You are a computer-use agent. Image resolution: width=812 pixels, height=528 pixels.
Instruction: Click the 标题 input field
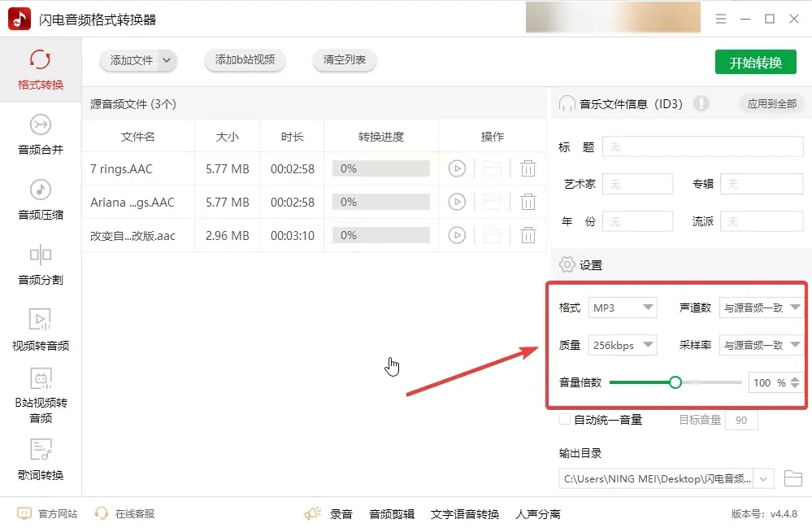click(703, 147)
